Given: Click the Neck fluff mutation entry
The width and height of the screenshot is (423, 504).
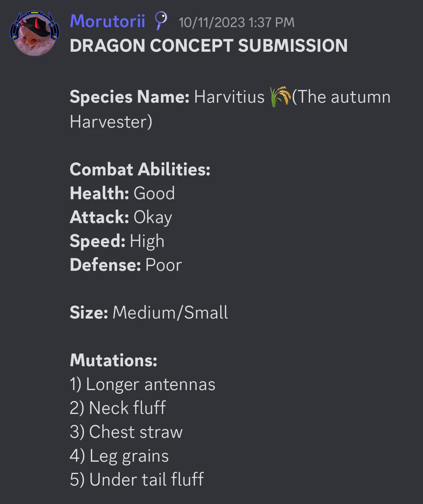Looking at the screenshot, I should tap(117, 408).
